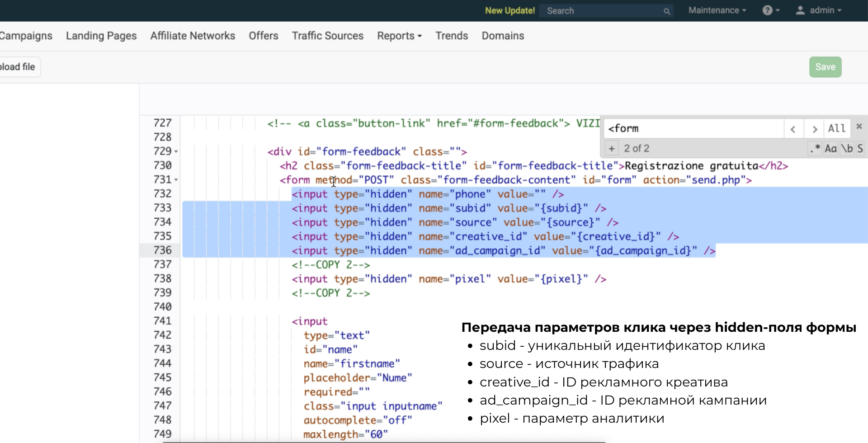Close the code editor search box
This screenshot has height=443, width=868.
coord(859,127)
